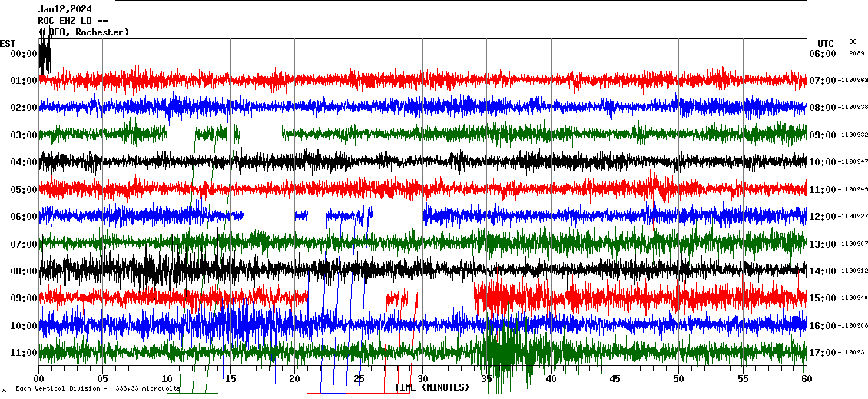Select the ROC EHZ LD station title

tap(72, 21)
